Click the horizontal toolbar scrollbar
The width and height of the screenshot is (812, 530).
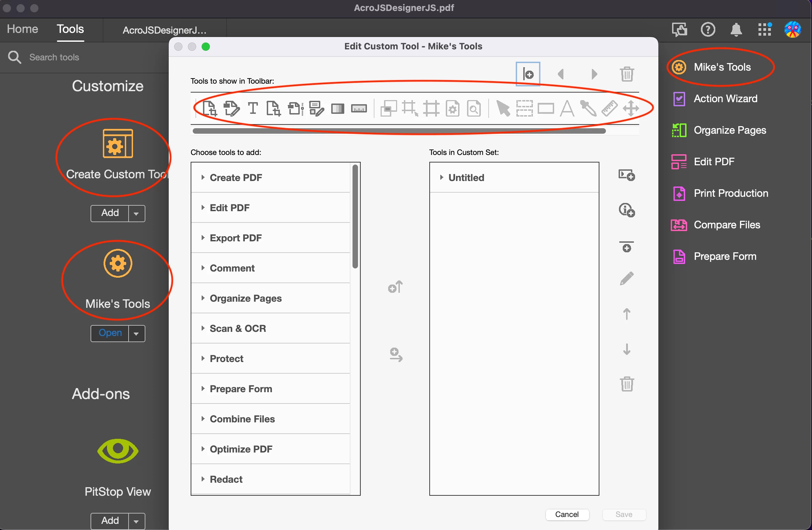(x=399, y=131)
